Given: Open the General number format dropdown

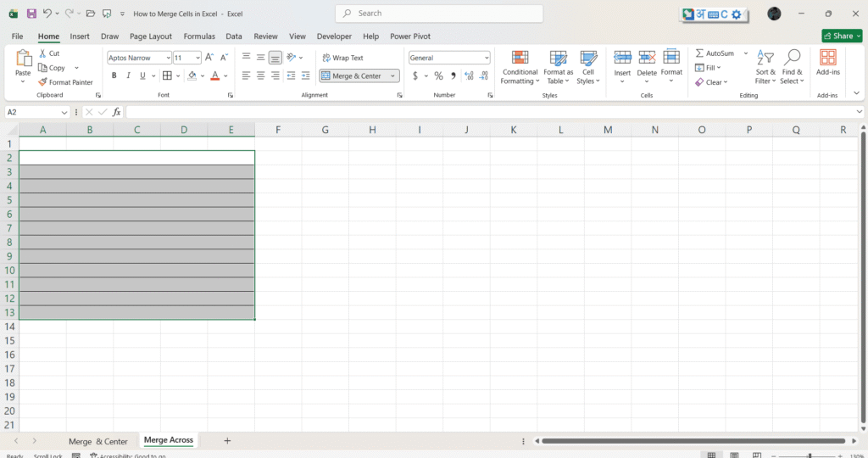Looking at the screenshot, I should [x=487, y=58].
